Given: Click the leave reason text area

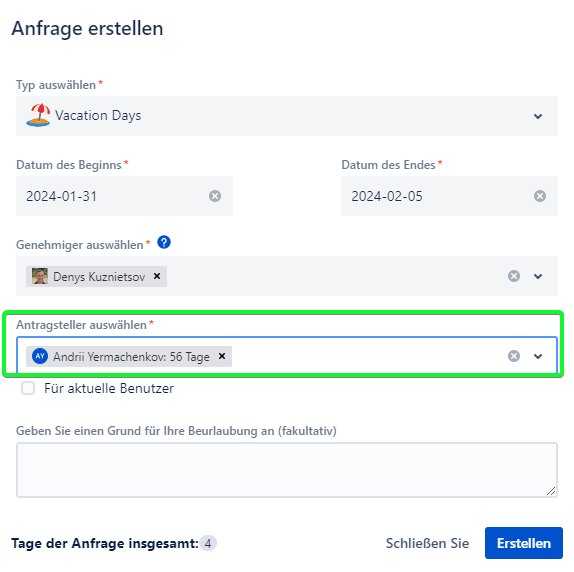Looking at the screenshot, I should pos(287,470).
